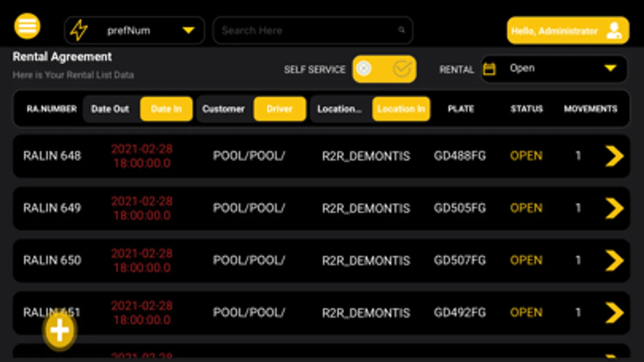Click the red date in RALIN 650 row
This screenshot has width=644, height=362.
coord(142,261)
